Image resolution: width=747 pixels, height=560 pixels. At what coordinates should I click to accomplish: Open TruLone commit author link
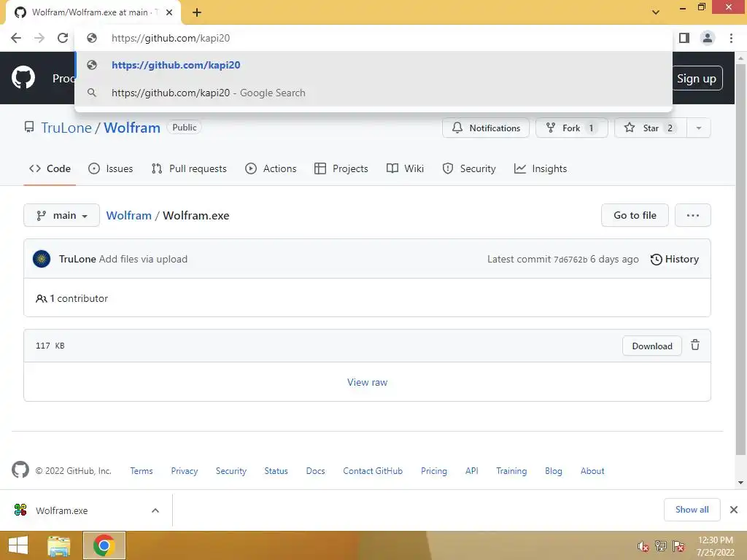[x=77, y=259]
